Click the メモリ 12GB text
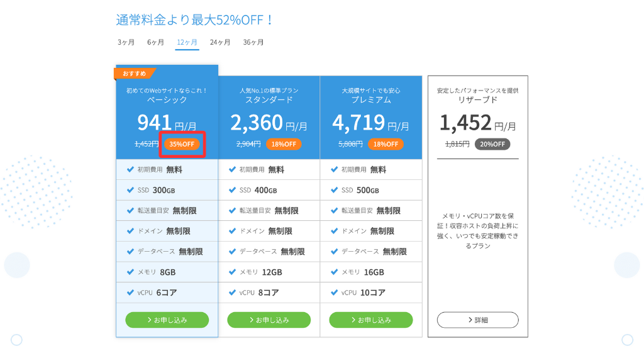The width and height of the screenshot is (644, 353). [261, 272]
